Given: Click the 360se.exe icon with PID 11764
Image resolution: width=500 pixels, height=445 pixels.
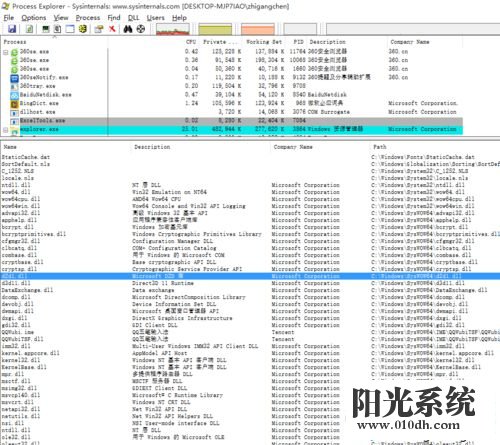Looking at the screenshot, I should pos(14,52).
